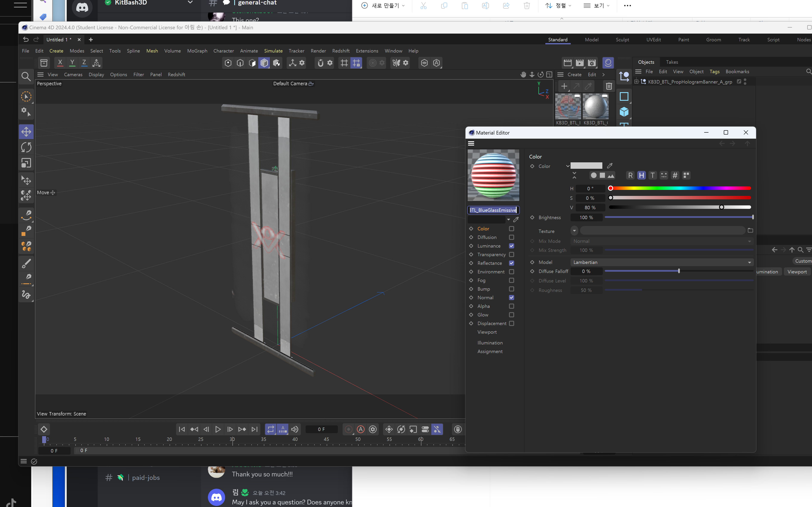Toggle Z axis lock icon
This screenshot has width=812, height=507.
(84, 63)
